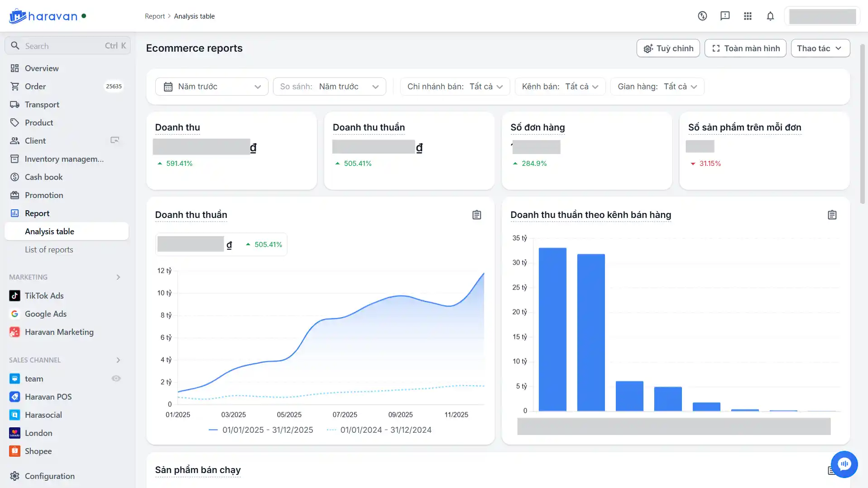Click the page vertical scrollbar
868x488 pixels.
point(863,123)
